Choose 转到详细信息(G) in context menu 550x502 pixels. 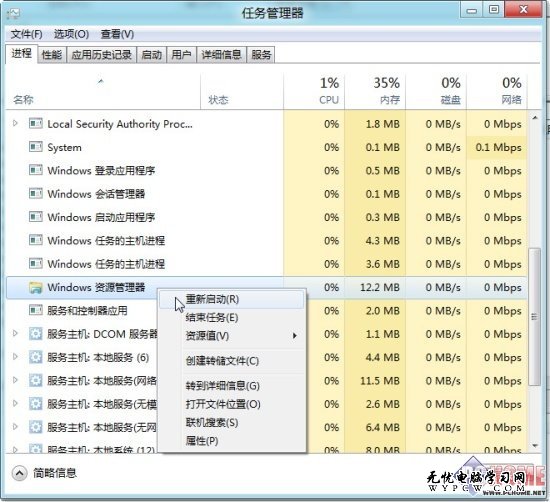click(232, 386)
